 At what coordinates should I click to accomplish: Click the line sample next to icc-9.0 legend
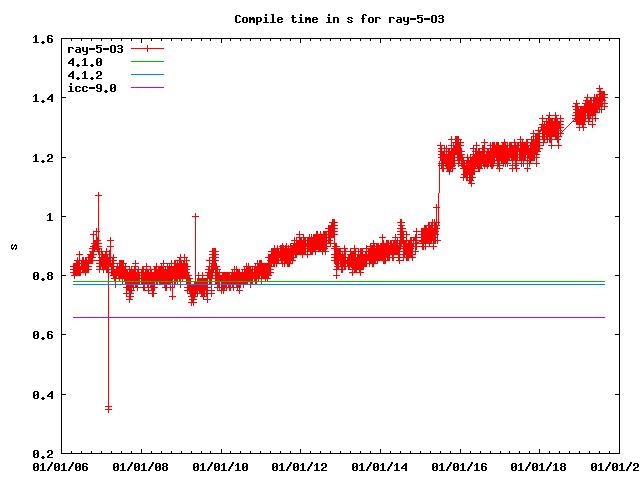point(146,88)
